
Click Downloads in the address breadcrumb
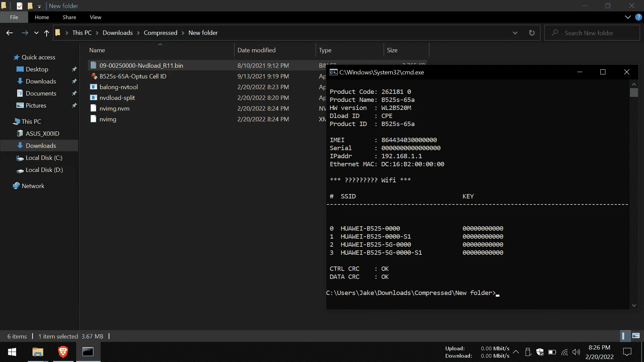coord(118,33)
